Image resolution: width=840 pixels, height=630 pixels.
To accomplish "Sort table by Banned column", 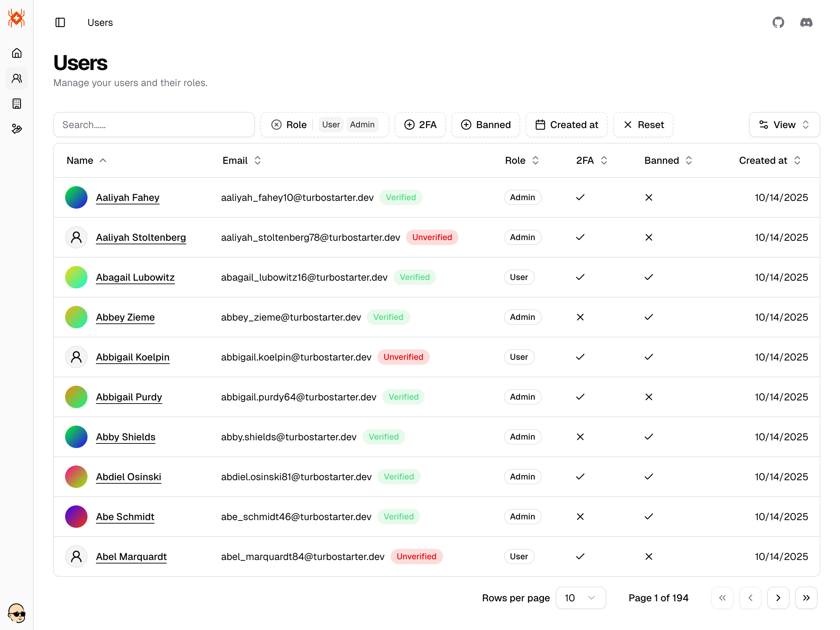I will coord(668,160).
